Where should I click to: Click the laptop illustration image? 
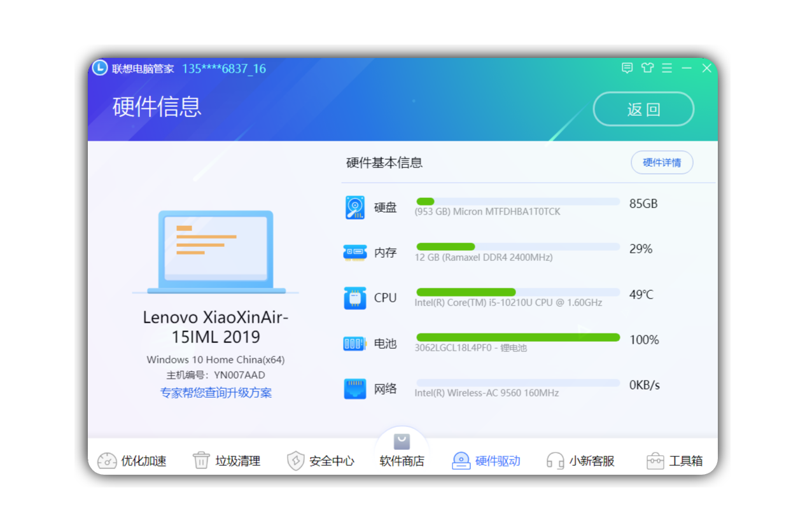[x=216, y=253]
